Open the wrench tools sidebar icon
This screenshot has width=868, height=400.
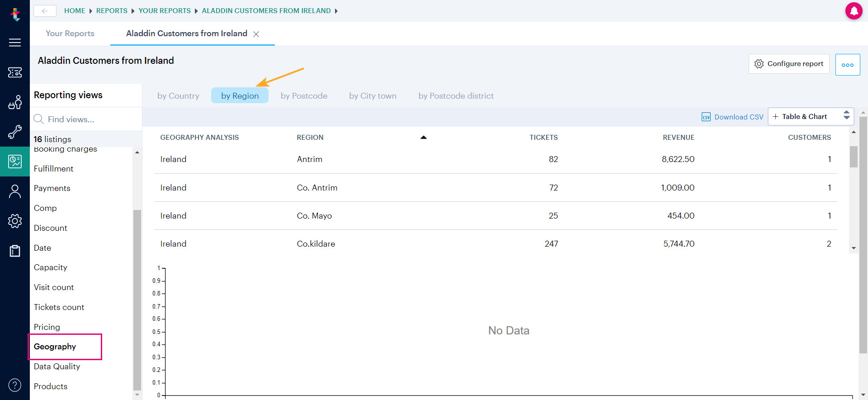tap(15, 132)
